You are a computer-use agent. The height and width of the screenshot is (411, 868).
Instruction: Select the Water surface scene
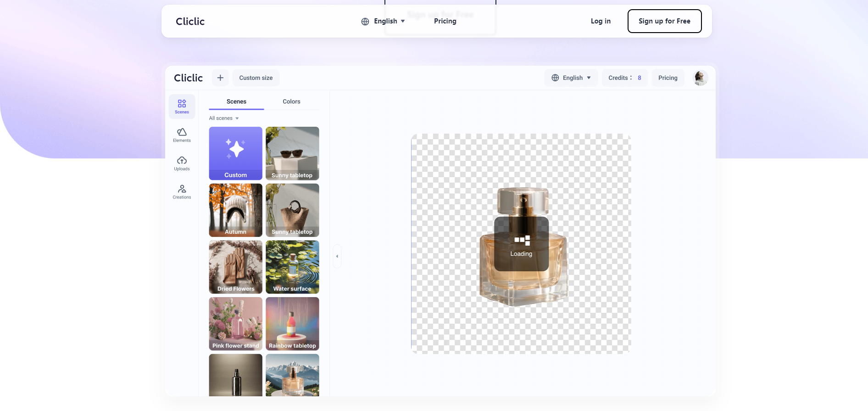(292, 267)
